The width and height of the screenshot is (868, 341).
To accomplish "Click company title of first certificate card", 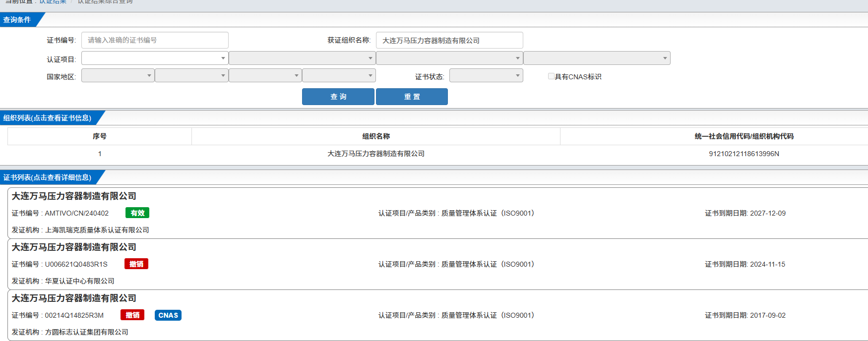I will tap(74, 196).
